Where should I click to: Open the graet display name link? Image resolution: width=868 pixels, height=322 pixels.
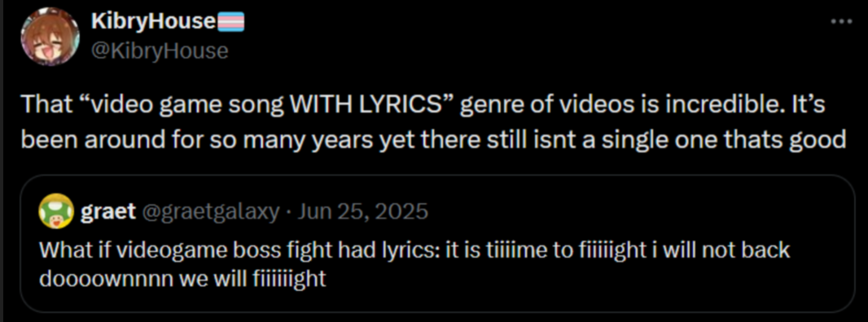tap(108, 211)
